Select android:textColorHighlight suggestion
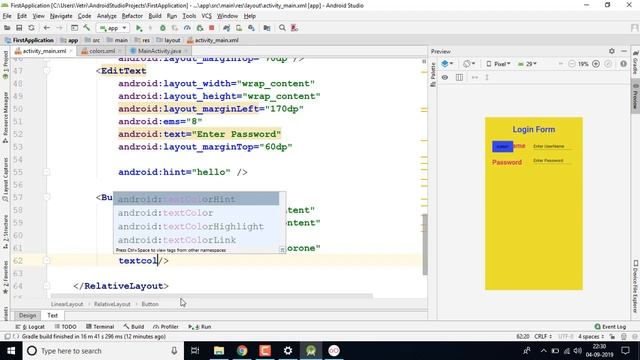640x360 pixels. coord(196,226)
